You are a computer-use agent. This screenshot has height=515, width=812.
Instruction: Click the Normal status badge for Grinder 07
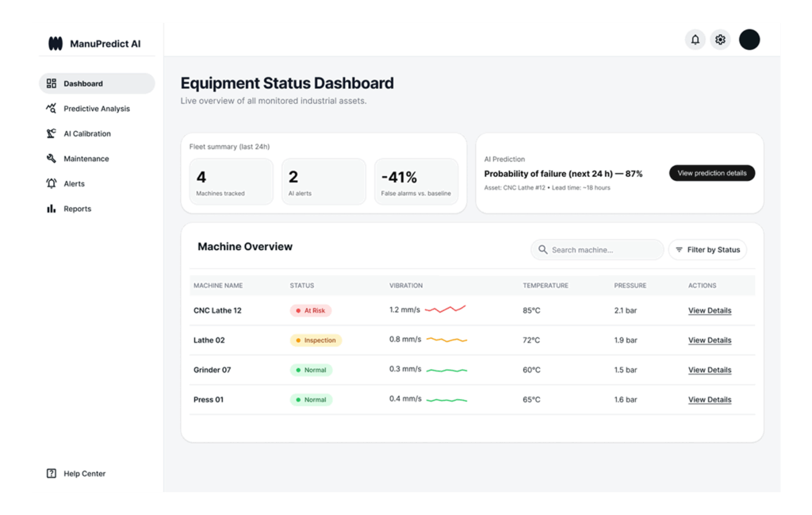coord(311,370)
